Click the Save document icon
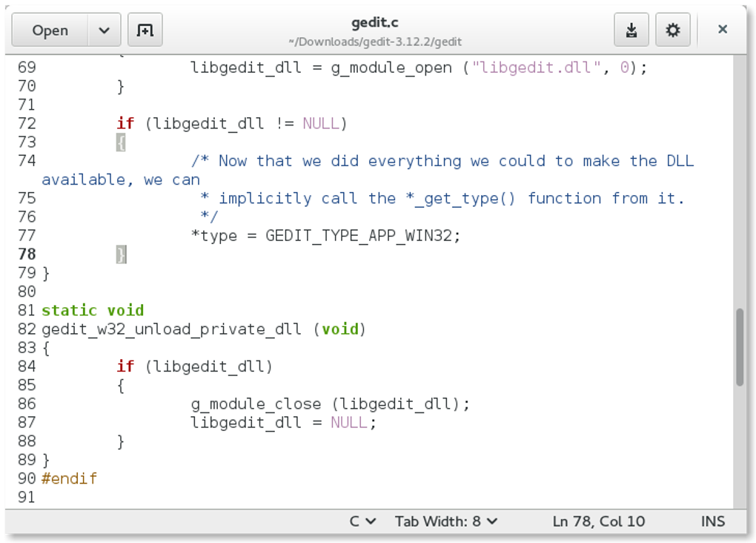This screenshot has width=756, height=543. point(631,30)
